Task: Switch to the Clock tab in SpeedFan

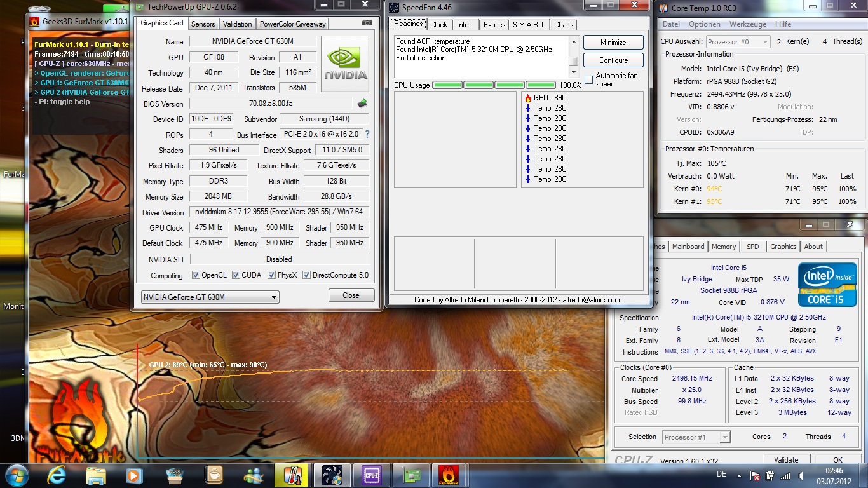Action: click(x=438, y=25)
